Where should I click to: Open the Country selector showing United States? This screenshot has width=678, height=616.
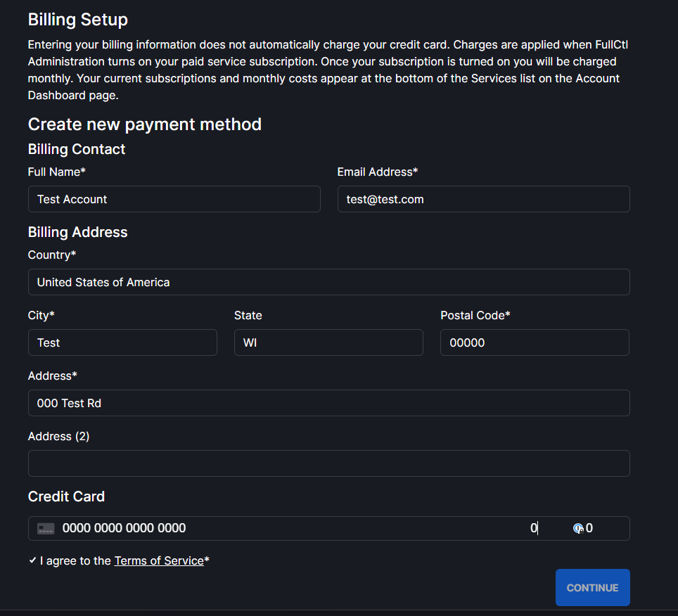tap(328, 282)
